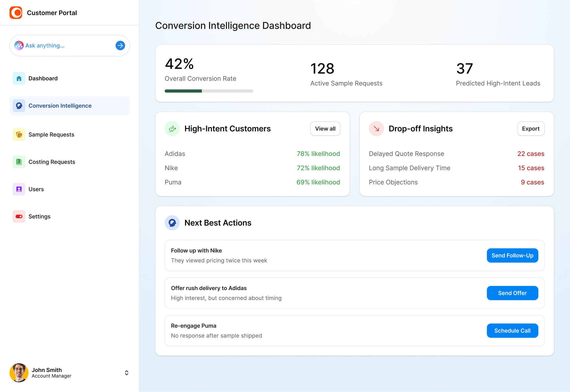
Task: Click the Drop-off Insights arrow icon
Action: tap(376, 129)
